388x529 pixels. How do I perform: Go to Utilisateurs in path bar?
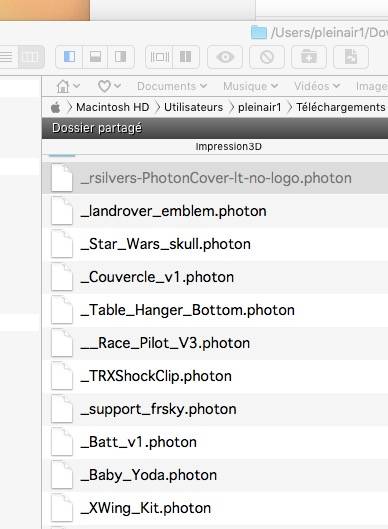[x=193, y=107]
